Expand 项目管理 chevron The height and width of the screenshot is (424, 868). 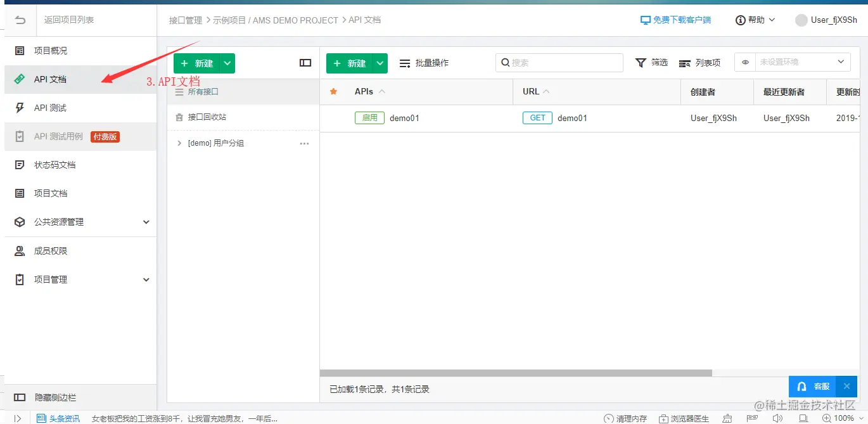(146, 279)
